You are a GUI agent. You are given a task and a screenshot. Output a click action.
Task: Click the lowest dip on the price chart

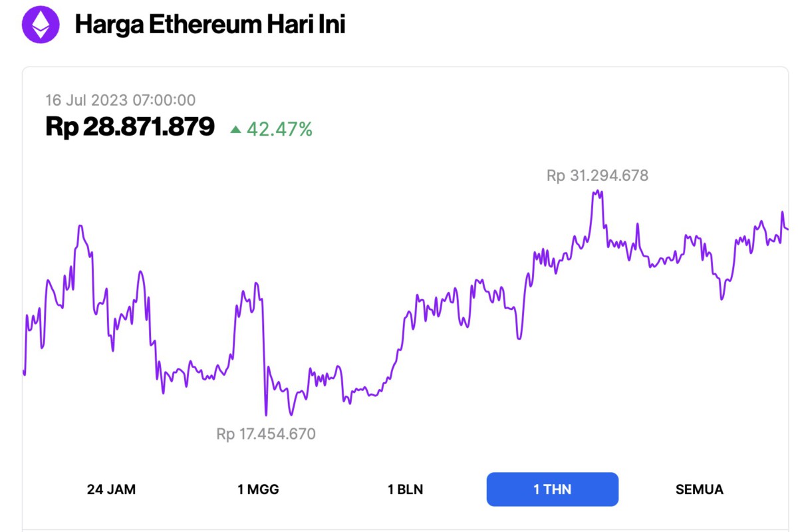coord(266,417)
